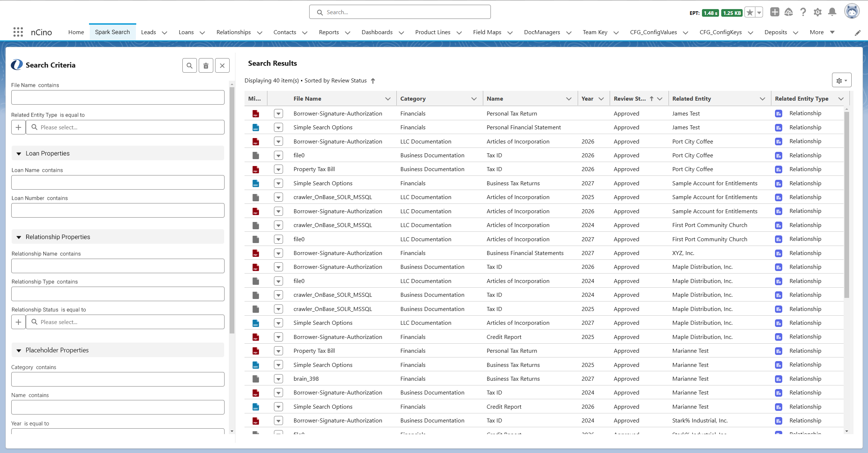Image resolution: width=868 pixels, height=453 pixels.
Task: Click sort arrow next to Sorted by Review Status
Action: 373,81
